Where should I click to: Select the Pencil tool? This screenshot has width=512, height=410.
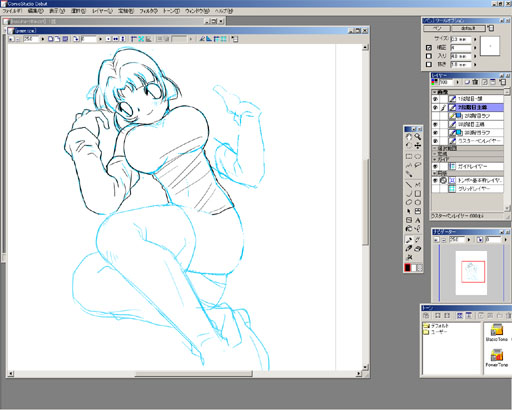click(x=418, y=240)
